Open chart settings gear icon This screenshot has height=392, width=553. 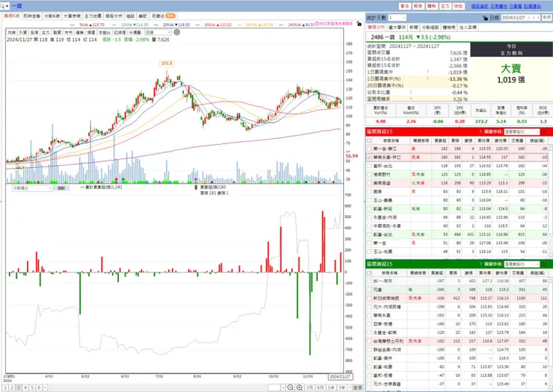coord(176,32)
